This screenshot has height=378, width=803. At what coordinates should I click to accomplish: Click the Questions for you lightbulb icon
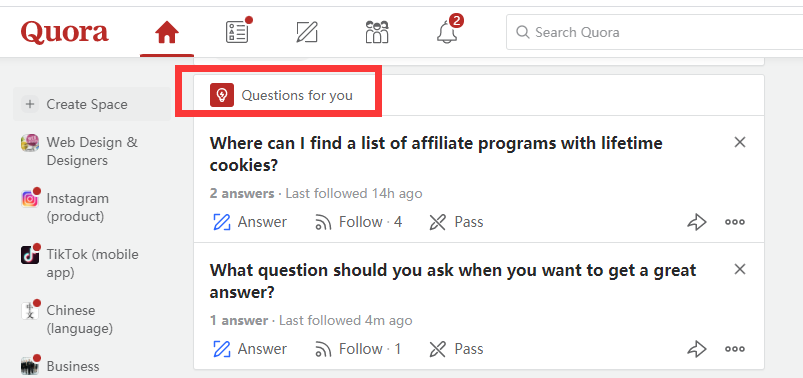(x=222, y=95)
